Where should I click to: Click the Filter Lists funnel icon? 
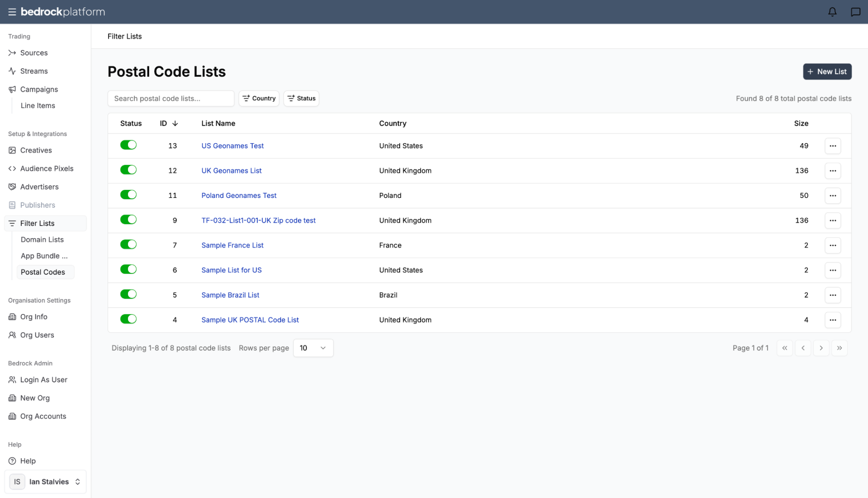coord(12,223)
